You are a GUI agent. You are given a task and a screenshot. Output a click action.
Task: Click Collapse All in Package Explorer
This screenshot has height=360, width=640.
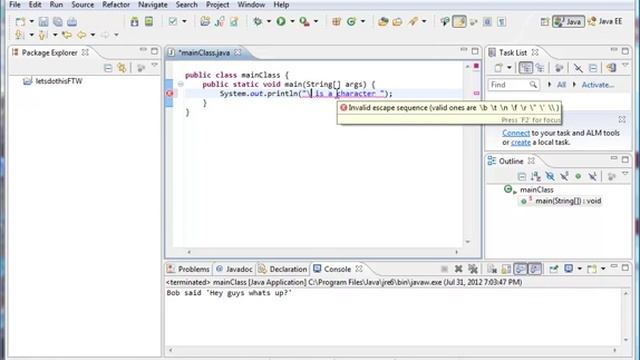tap(108, 68)
